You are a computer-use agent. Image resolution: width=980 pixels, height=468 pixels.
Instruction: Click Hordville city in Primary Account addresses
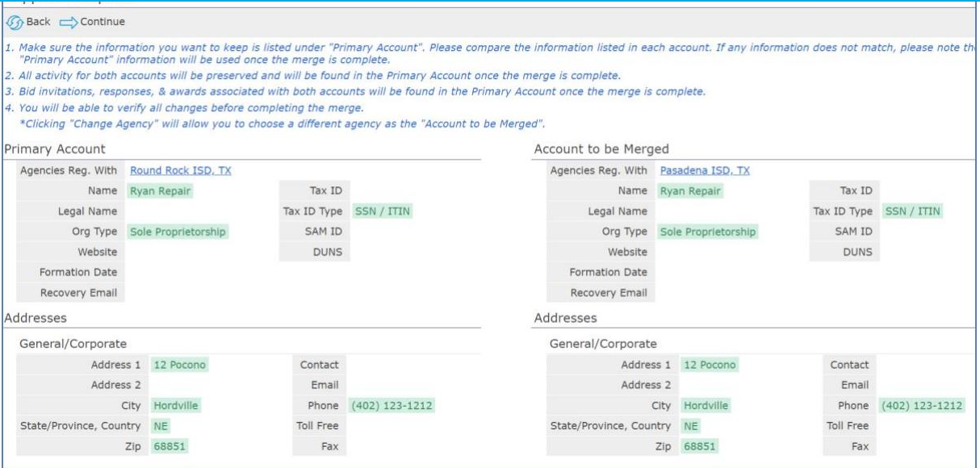click(177, 406)
